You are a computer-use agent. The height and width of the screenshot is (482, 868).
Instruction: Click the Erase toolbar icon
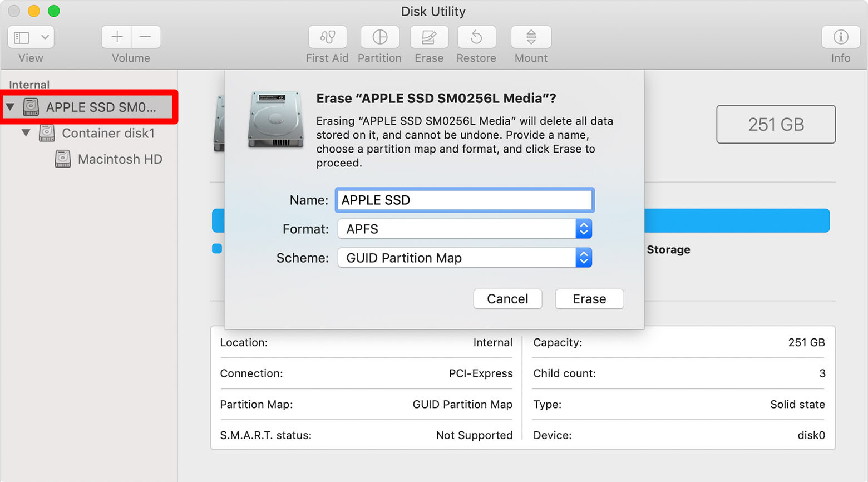coord(429,37)
